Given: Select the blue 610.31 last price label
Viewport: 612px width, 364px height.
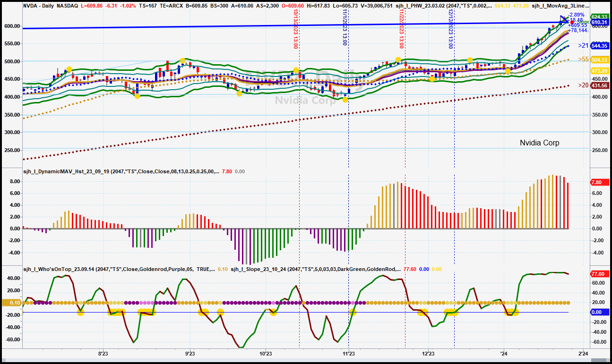Looking at the screenshot, I should (x=599, y=23).
